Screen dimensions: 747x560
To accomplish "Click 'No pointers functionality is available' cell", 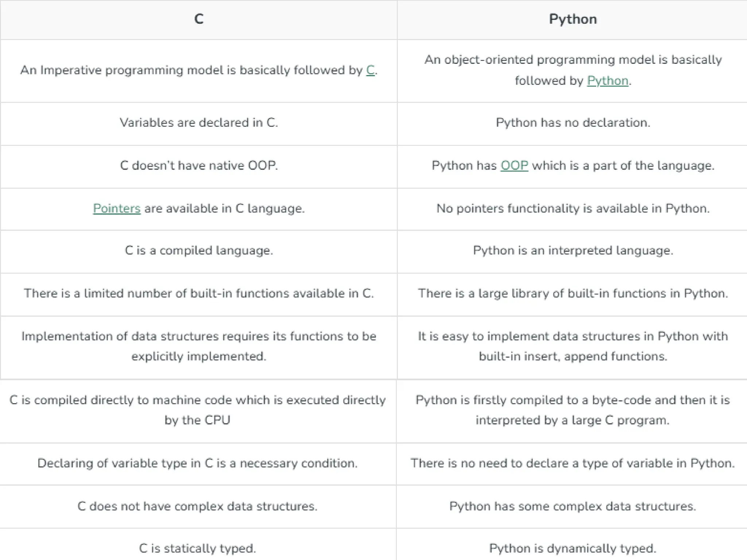I will point(573,209).
